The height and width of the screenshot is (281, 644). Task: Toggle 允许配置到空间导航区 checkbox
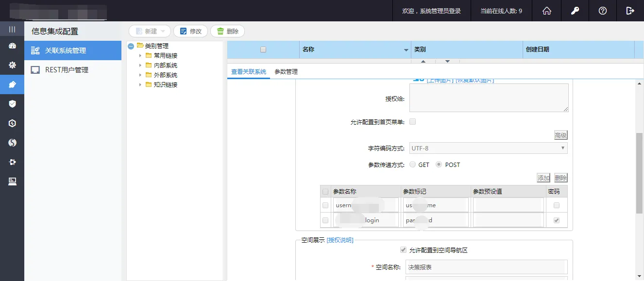tap(403, 250)
